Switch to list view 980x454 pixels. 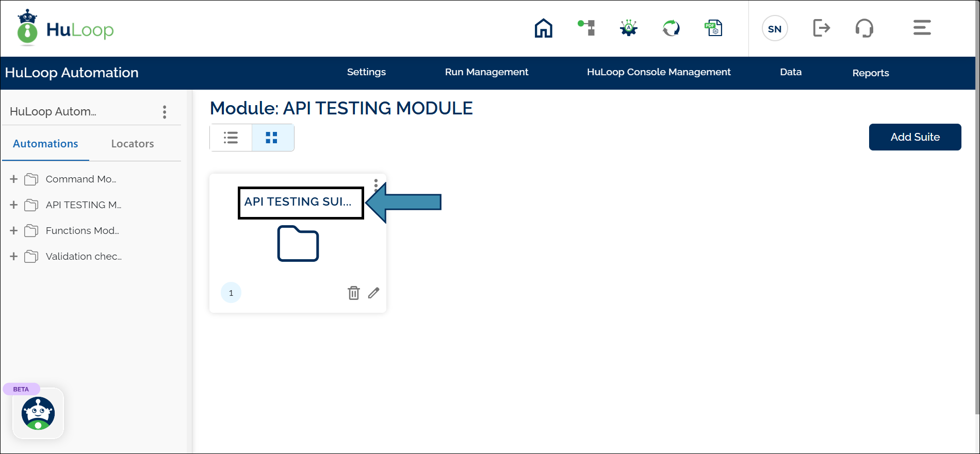pyautogui.click(x=231, y=138)
